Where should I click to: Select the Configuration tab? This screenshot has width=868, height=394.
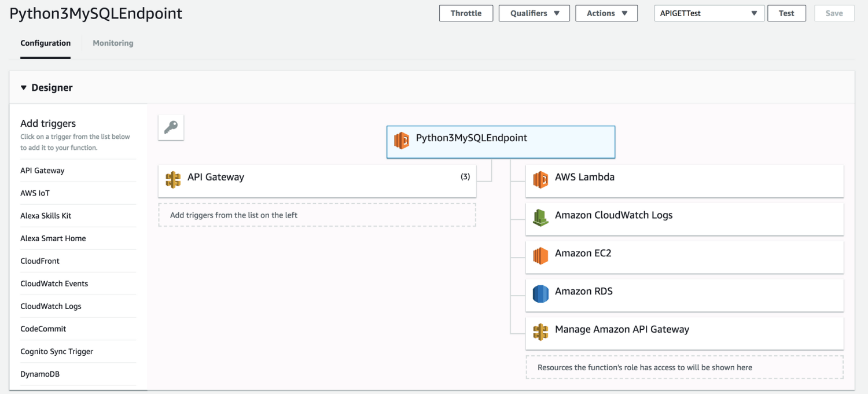click(x=46, y=43)
